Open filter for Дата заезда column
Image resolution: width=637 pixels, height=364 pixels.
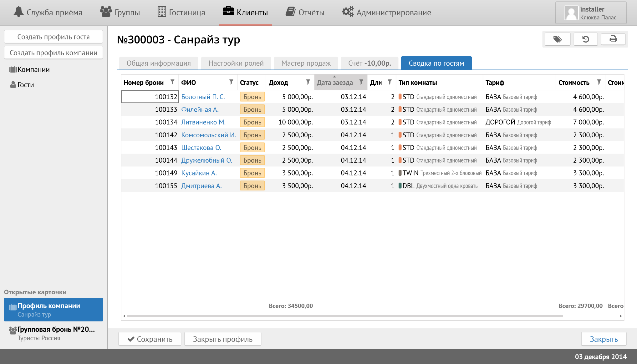(x=361, y=82)
